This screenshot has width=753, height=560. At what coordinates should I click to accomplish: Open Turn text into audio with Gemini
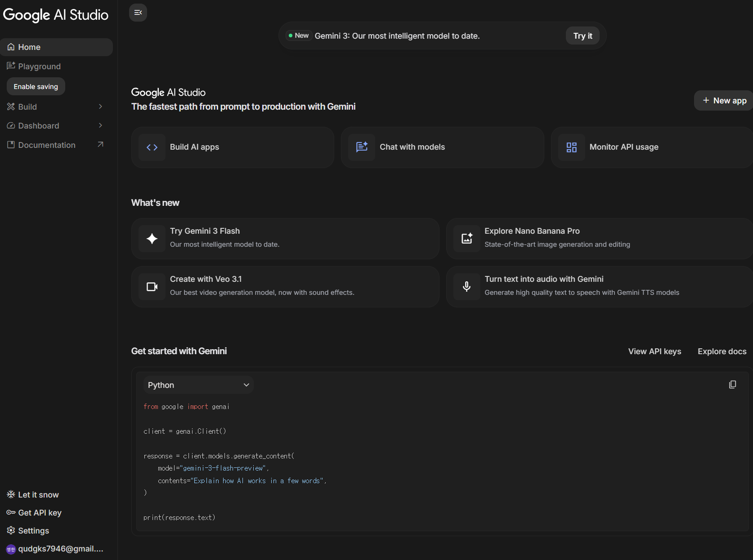tap(600, 287)
